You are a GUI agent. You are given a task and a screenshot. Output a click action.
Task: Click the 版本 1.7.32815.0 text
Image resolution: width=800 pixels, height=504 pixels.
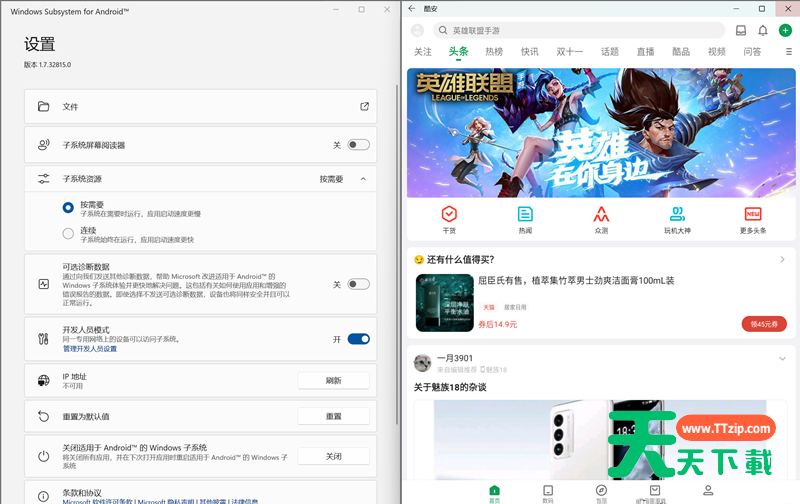47,65
